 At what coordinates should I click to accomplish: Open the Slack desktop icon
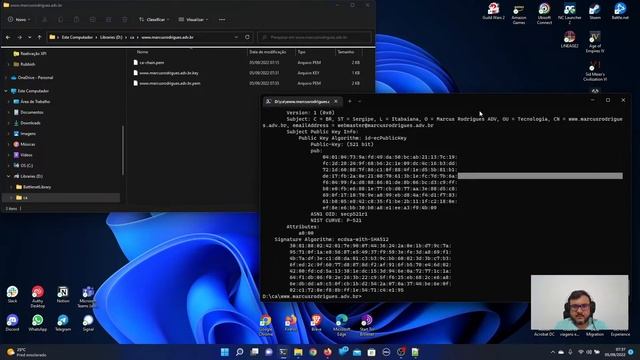tap(12, 294)
